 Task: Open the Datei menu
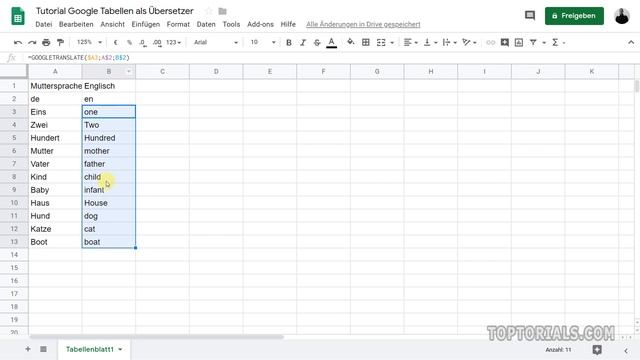tap(44, 24)
